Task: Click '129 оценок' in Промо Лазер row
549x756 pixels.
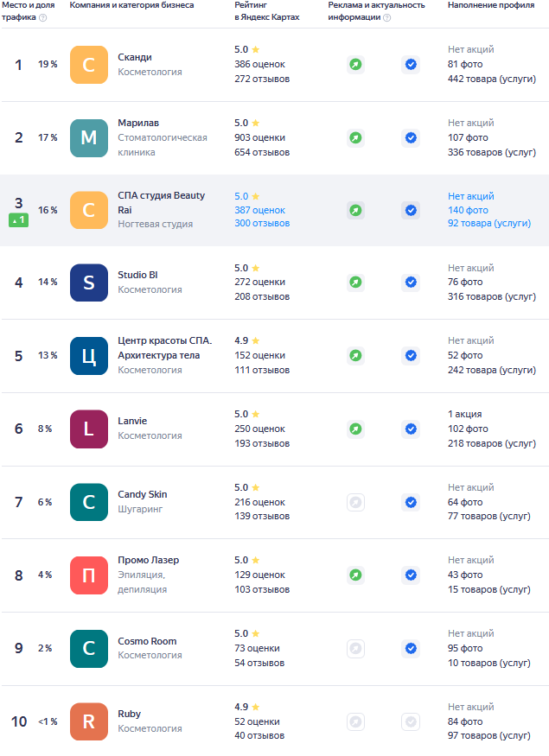Action: [259, 575]
